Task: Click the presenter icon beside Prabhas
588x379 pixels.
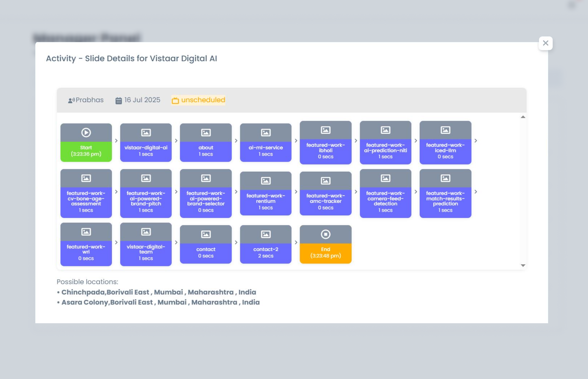Action: (71, 100)
